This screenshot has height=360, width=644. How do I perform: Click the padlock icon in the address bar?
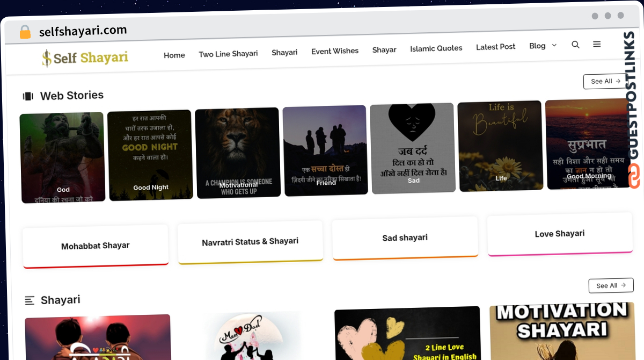coord(25,32)
